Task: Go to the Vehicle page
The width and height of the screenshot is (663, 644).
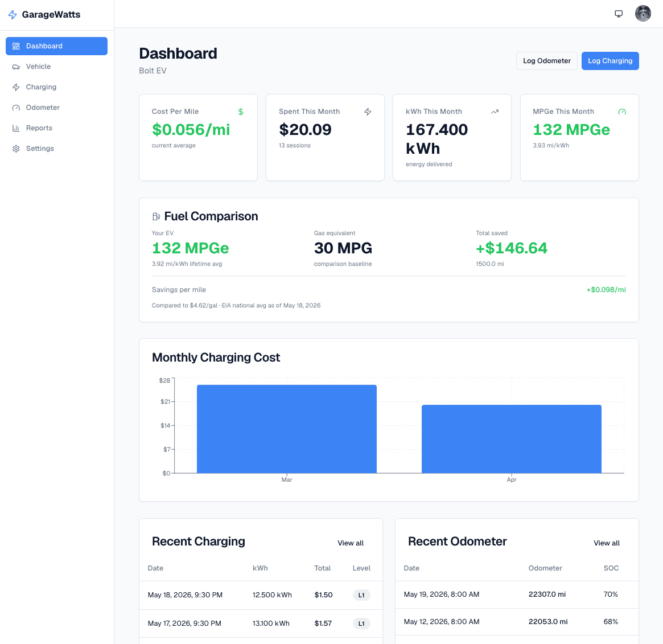Action: 57,67
